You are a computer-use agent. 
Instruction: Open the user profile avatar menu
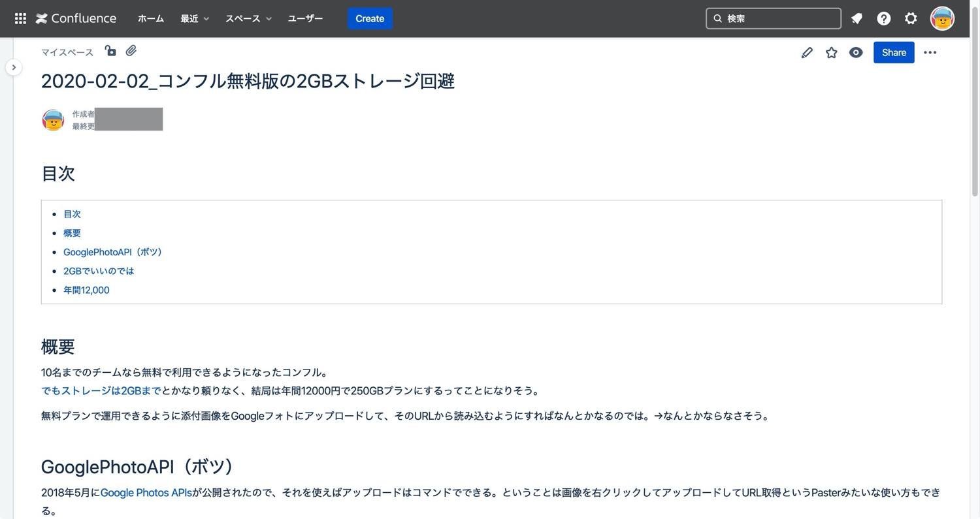(942, 18)
